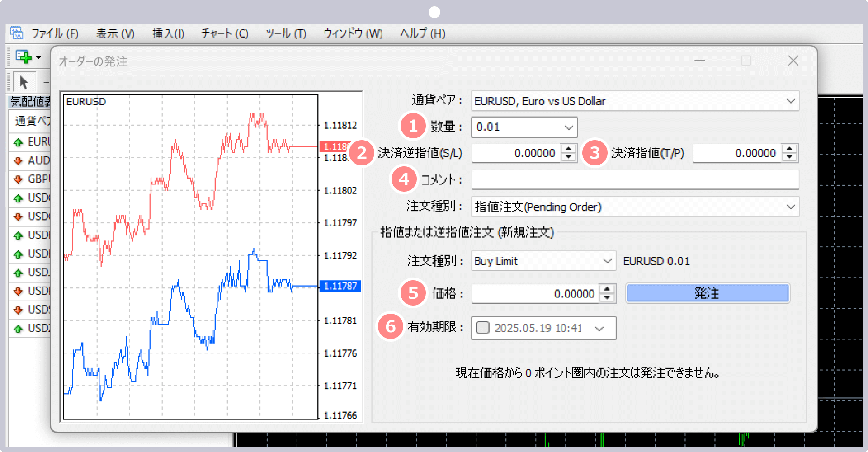Select the GBP row in market watch
Image resolution: width=868 pixels, height=452 pixels.
30,179
